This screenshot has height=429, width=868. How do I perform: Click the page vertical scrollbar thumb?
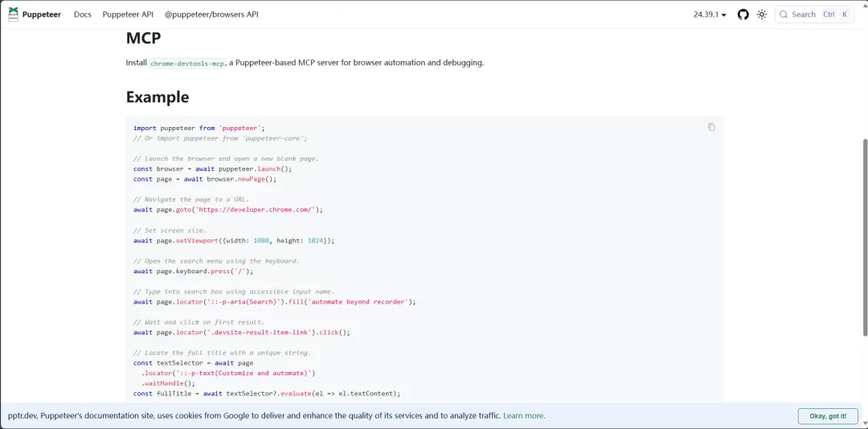865,237
